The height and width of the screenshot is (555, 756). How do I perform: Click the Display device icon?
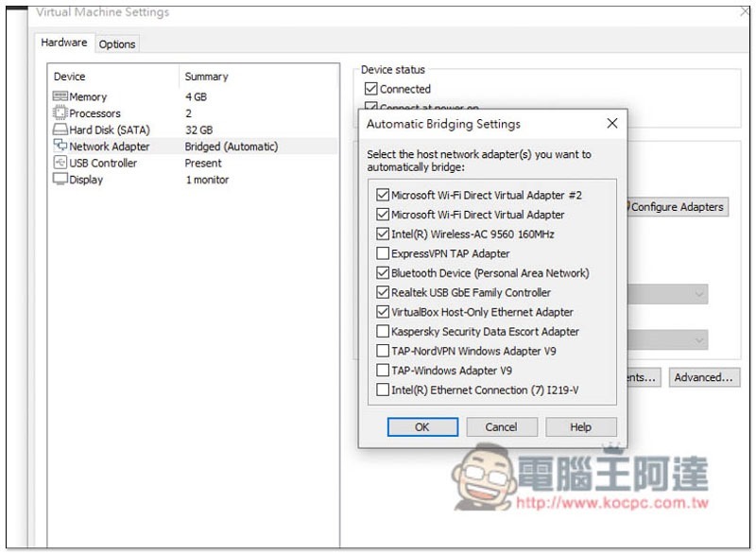tap(60, 180)
